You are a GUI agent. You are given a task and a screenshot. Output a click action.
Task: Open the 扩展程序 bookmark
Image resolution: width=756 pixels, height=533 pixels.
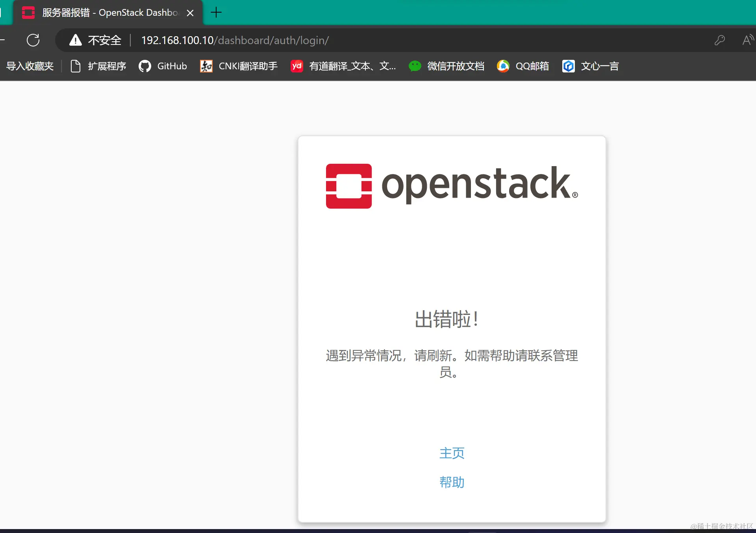pos(98,66)
